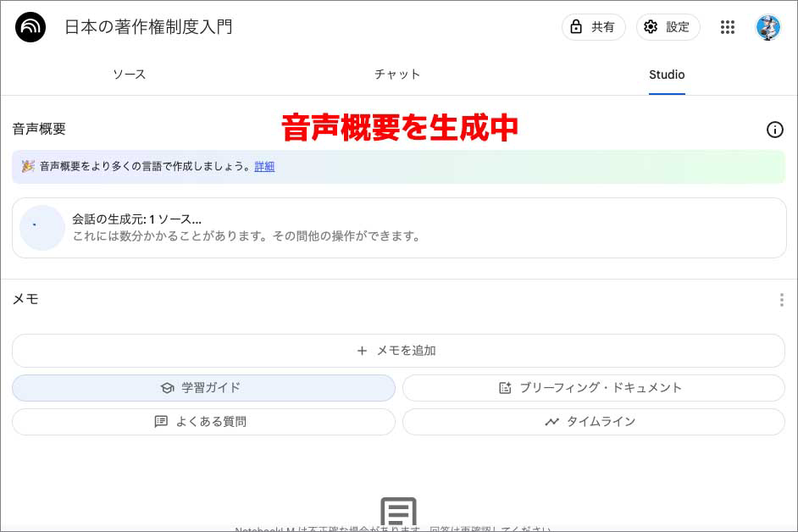Open the 詳細 link in banner
The height and width of the screenshot is (532, 798).
pyautogui.click(x=264, y=167)
